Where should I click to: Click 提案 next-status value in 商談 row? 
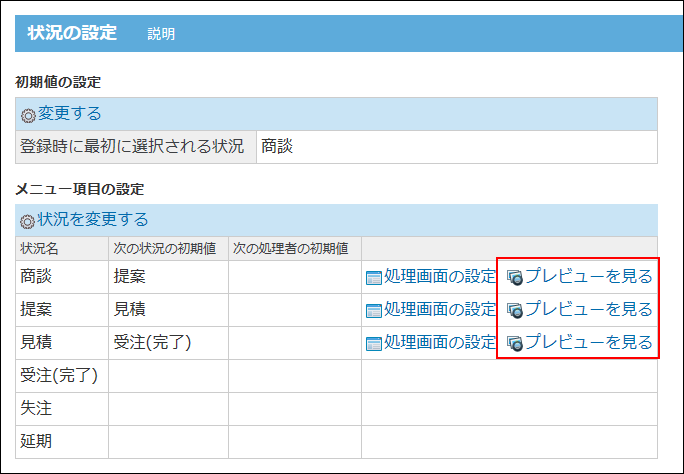tap(130, 276)
